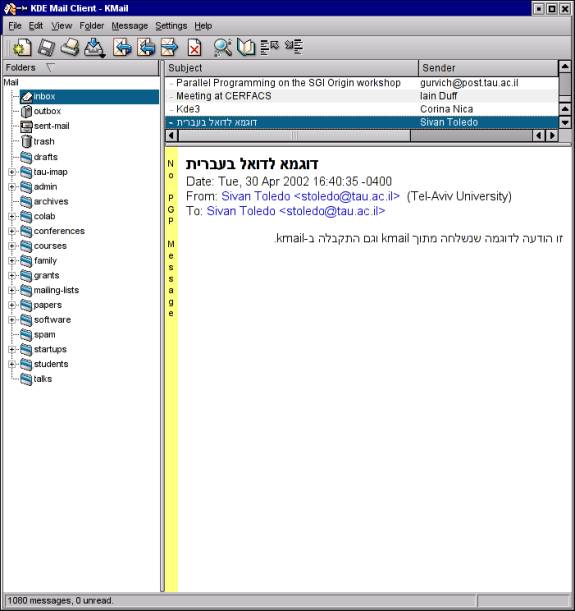Sort message list by Sender column header
Screen dimensions: 575x611
(x=488, y=68)
